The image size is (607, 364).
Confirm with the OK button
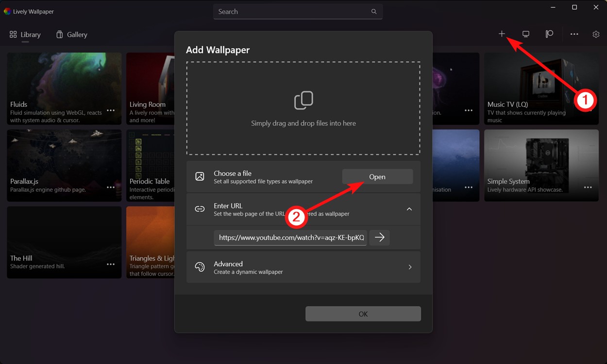tap(363, 314)
